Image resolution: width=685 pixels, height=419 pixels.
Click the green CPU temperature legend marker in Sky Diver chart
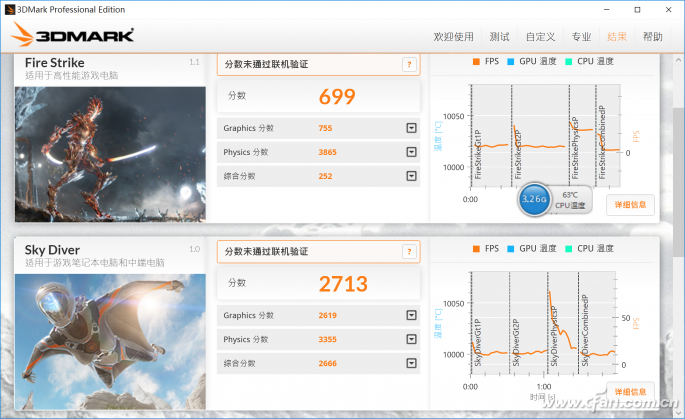[568, 249]
